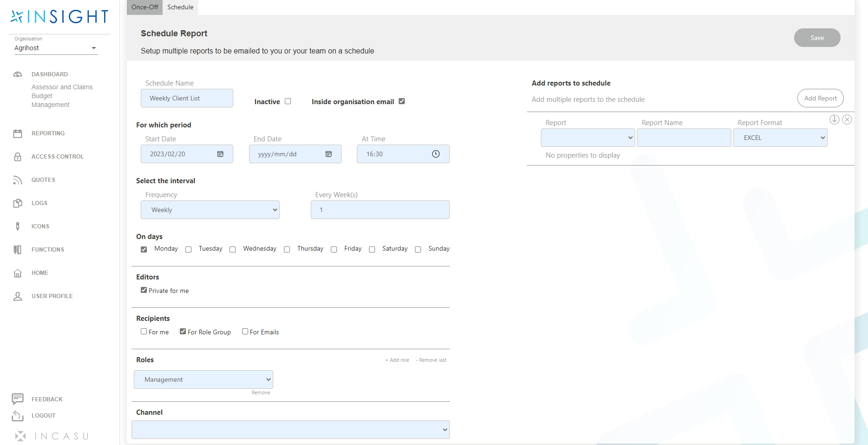Open the Start Date calendar picker icon
The height and width of the screenshot is (445, 868).
[x=220, y=154]
